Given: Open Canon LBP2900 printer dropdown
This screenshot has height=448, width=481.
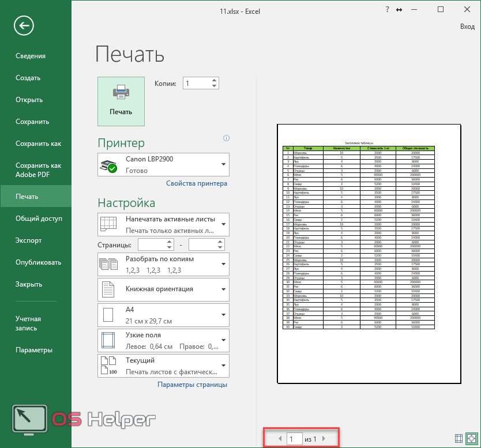Looking at the screenshot, I should click(164, 164).
